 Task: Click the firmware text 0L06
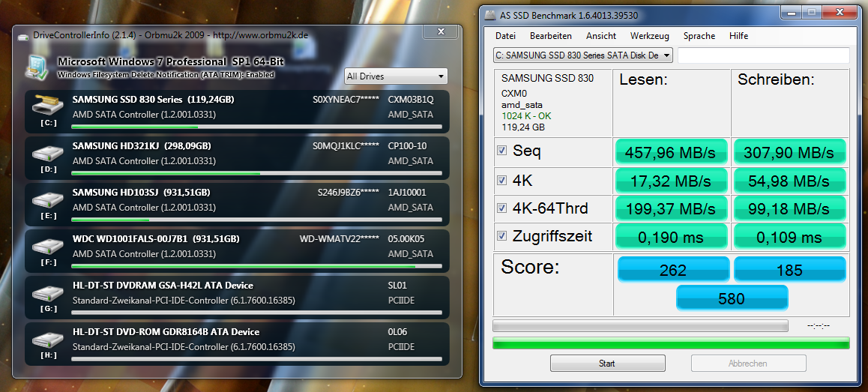[x=397, y=332]
